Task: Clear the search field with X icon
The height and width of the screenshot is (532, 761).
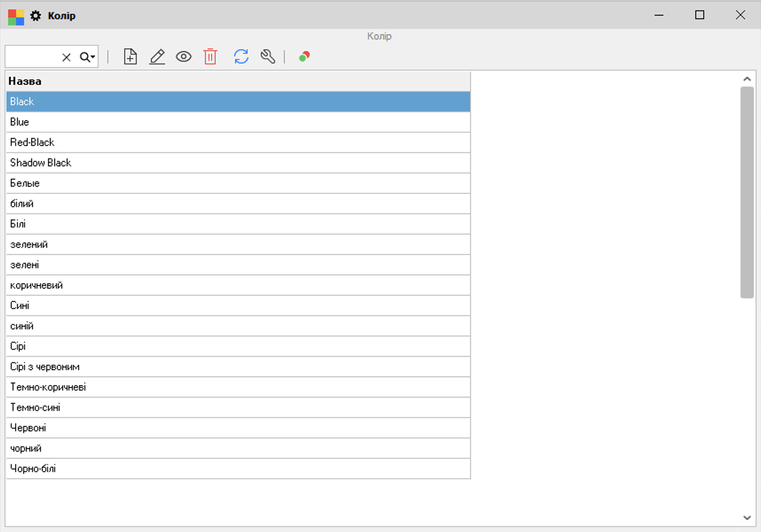Action: 67,57
